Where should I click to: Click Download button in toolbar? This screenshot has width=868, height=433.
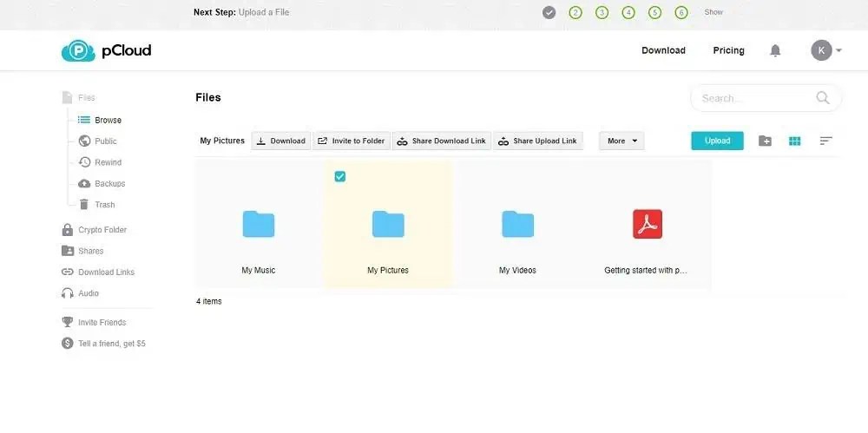pyautogui.click(x=281, y=141)
